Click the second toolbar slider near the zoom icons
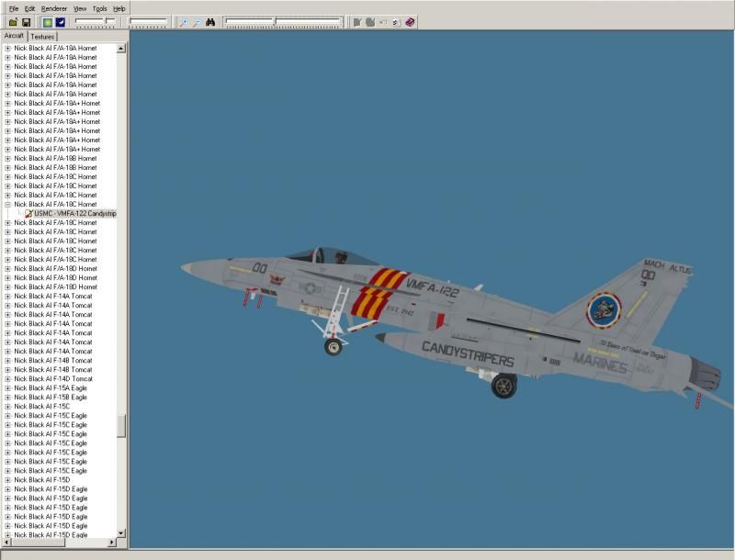The image size is (735, 560). pyautogui.click(x=148, y=22)
